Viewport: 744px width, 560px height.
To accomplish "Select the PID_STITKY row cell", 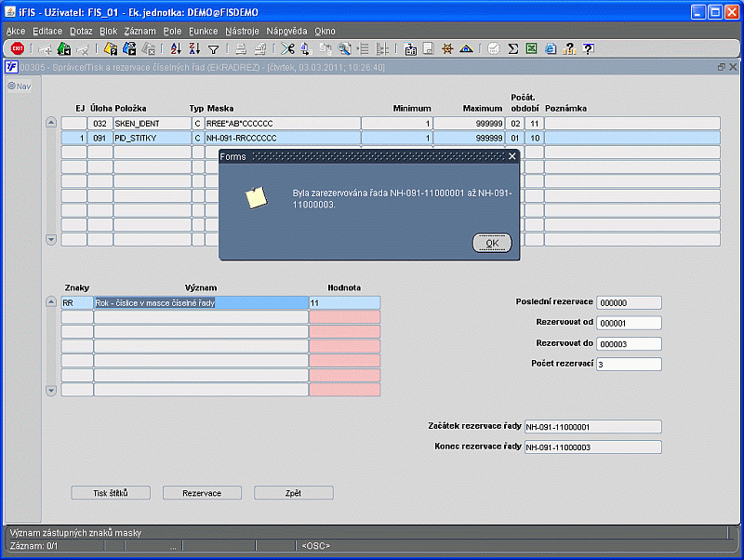I will [x=153, y=138].
